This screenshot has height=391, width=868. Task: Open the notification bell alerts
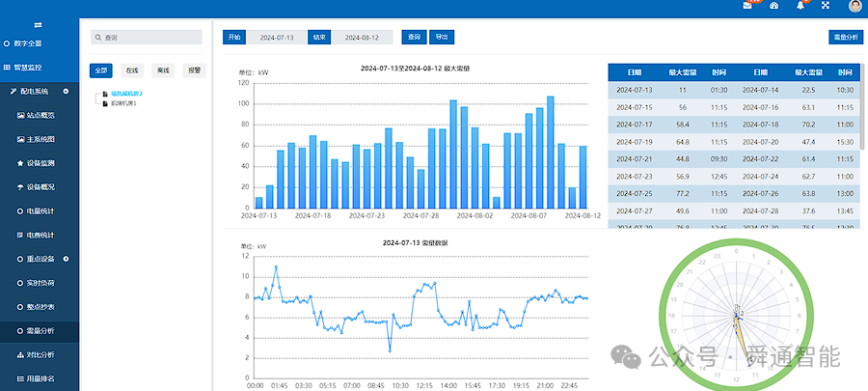point(800,6)
